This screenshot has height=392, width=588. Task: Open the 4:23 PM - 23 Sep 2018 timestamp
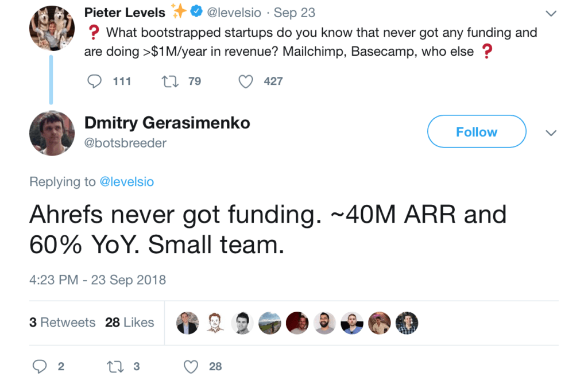98,280
